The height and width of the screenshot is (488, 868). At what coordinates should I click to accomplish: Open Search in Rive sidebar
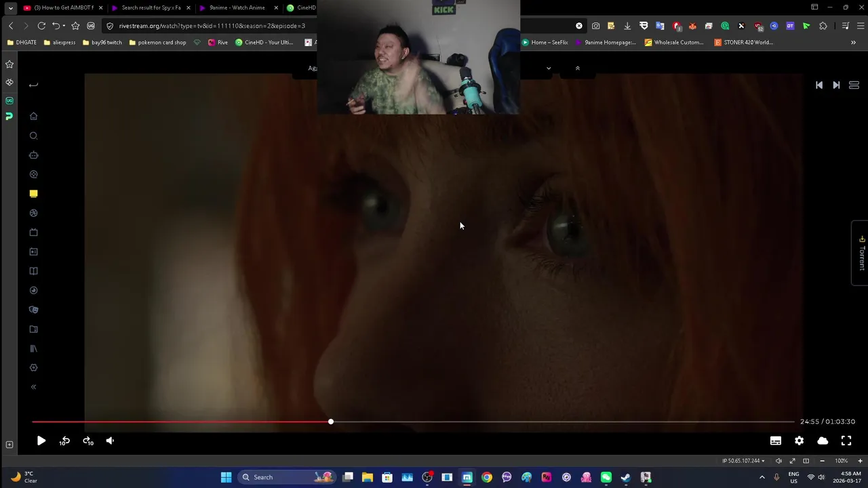[33, 136]
